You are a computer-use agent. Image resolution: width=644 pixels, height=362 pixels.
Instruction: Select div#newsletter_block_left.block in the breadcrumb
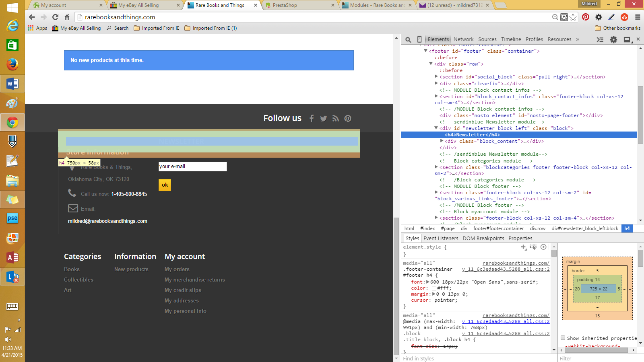[x=584, y=228]
